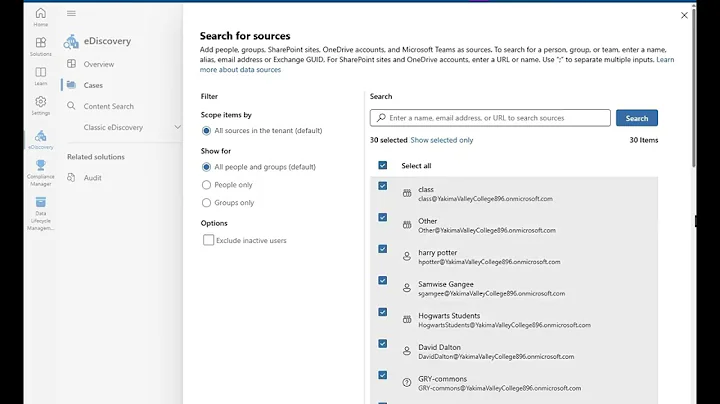Image resolution: width=720 pixels, height=404 pixels.
Task: Deselect Samwise Gangee checkbox
Action: pyautogui.click(x=382, y=281)
